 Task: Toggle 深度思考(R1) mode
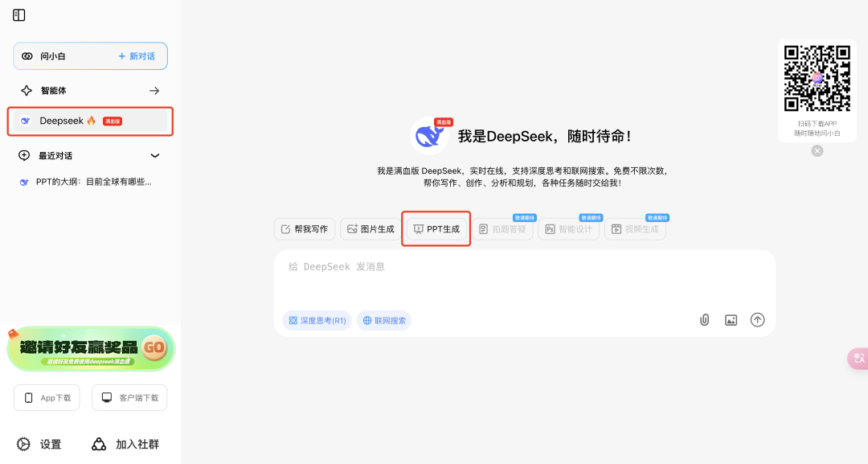pyautogui.click(x=317, y=321)
